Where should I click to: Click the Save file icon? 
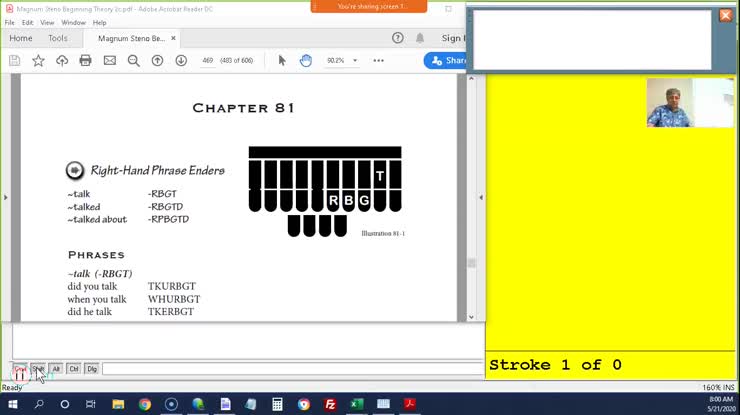(14, 60)
